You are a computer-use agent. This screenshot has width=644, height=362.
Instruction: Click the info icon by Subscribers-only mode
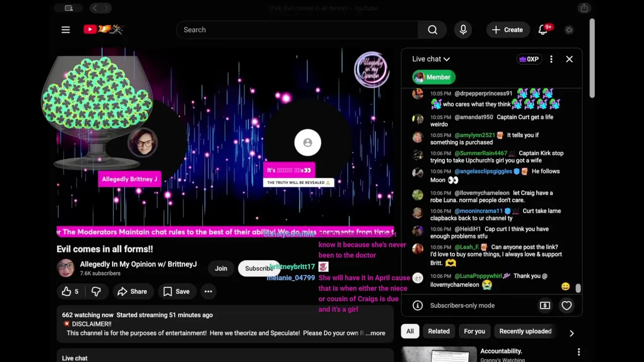[418, 305]
